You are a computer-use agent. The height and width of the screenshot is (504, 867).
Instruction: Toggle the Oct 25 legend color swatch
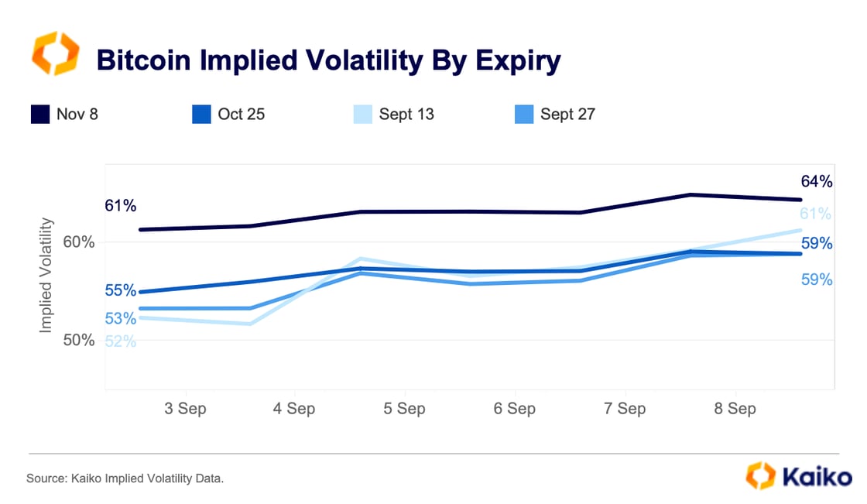[202, 115]
